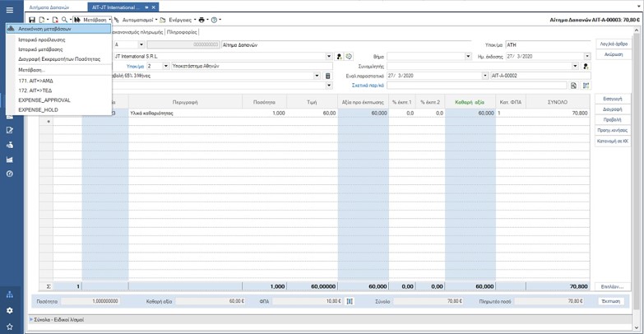Follow the Σχετικά παρ/κά link
The width and height of the screenshot is (644, 334).
(368, 86)
